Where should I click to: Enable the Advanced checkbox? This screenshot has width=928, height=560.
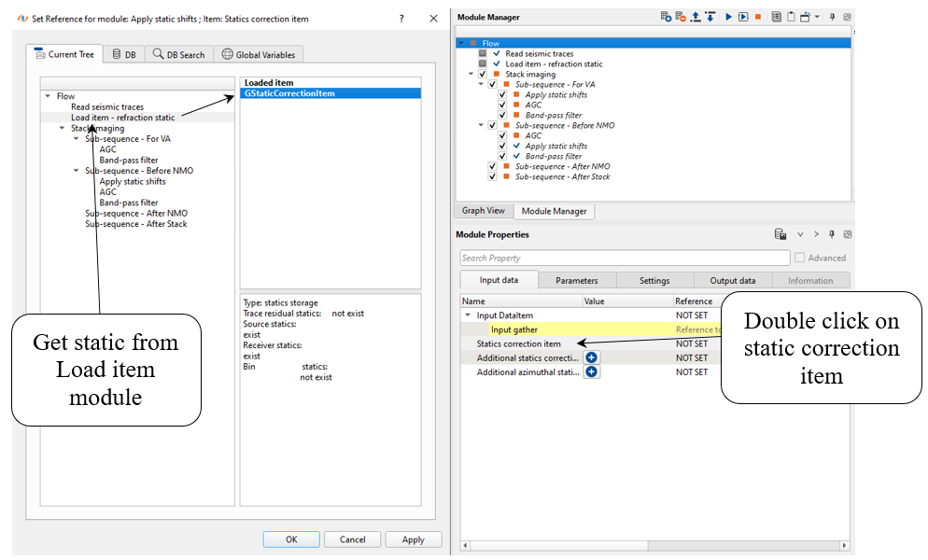point(799,258)
